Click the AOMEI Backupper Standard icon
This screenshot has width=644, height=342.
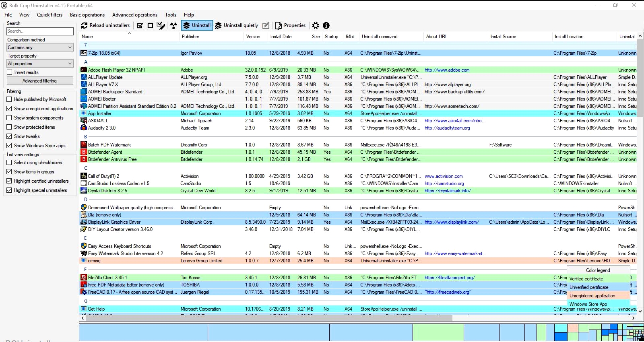(84, 92)
